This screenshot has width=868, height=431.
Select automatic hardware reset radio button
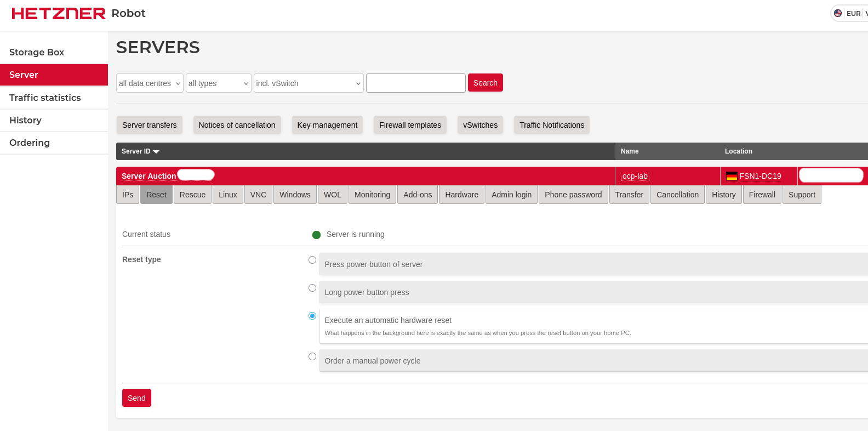tap(312, 316)
